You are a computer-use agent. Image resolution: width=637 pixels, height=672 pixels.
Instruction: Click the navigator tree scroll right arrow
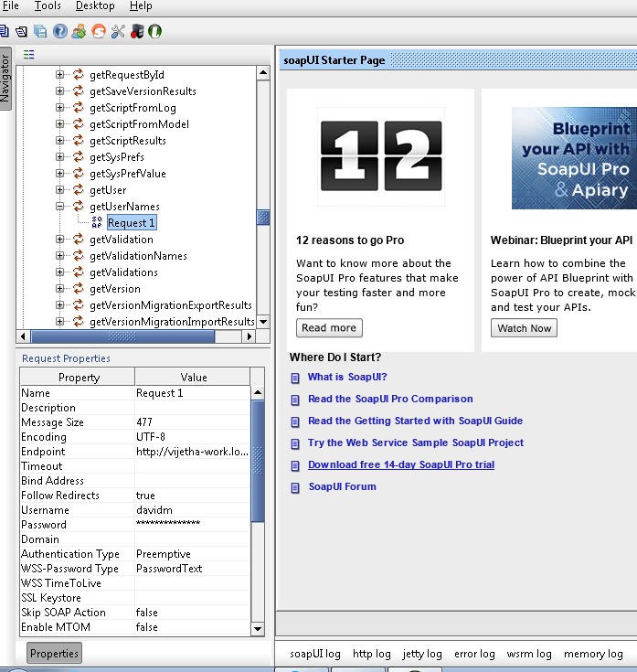click(249, 336)
